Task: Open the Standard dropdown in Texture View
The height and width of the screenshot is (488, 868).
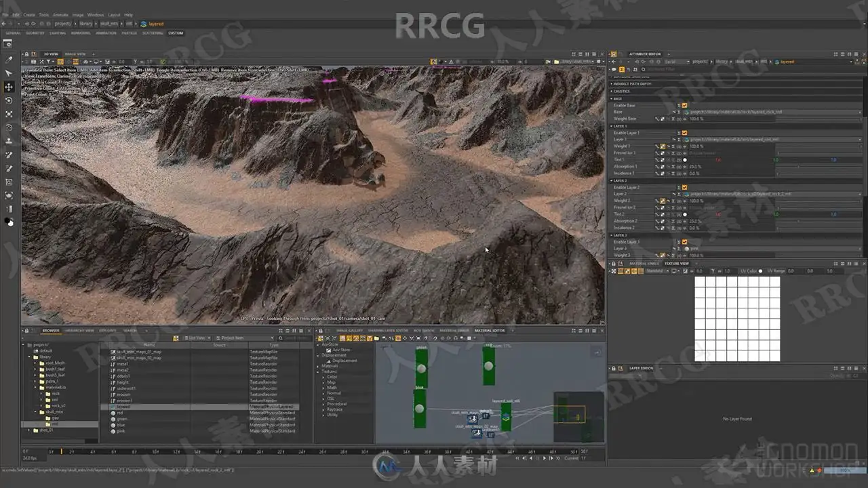Action: coord(656,270)
